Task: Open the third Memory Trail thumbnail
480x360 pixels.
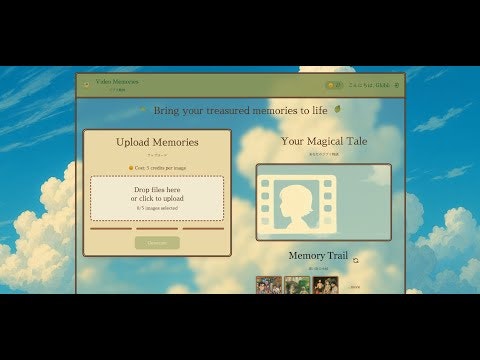Action: click(x=325, y=285)
